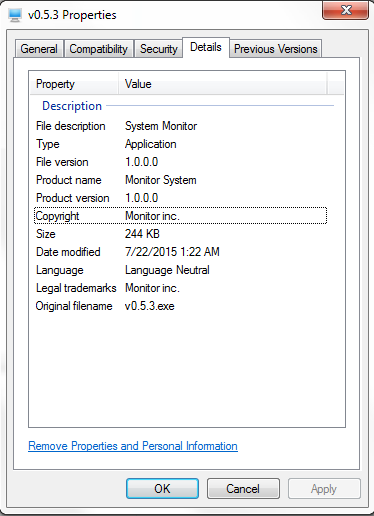Viewport: 374px width, 516px height.
Task: Click the greyed-out Apply button
Action: point(324,489)
